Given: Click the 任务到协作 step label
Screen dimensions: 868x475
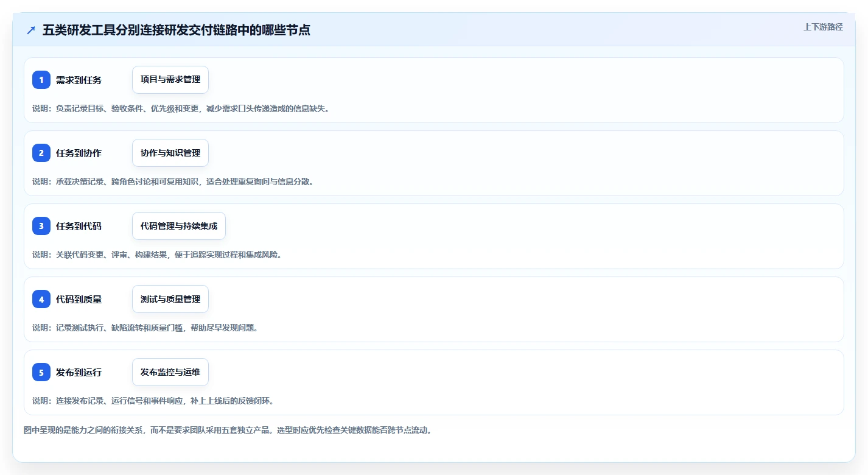Looking at the screenshot, I should tap(79, 153).
